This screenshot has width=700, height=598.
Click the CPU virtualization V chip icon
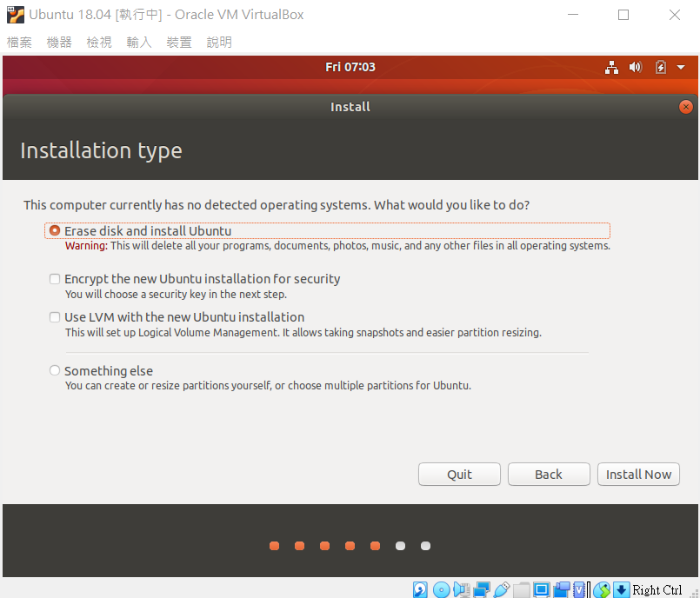(x=579, y=589)
